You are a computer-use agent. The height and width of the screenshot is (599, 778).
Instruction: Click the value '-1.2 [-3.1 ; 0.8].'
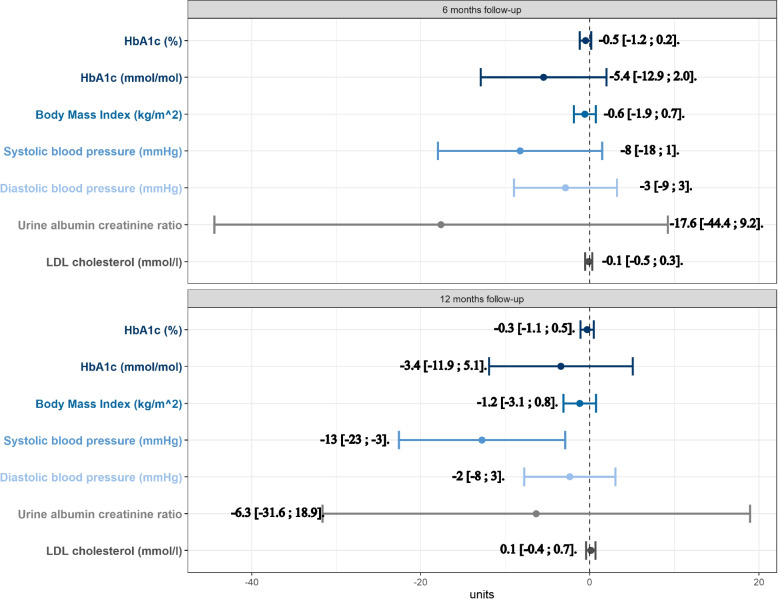pyautogui.click(x=518, y=402)
